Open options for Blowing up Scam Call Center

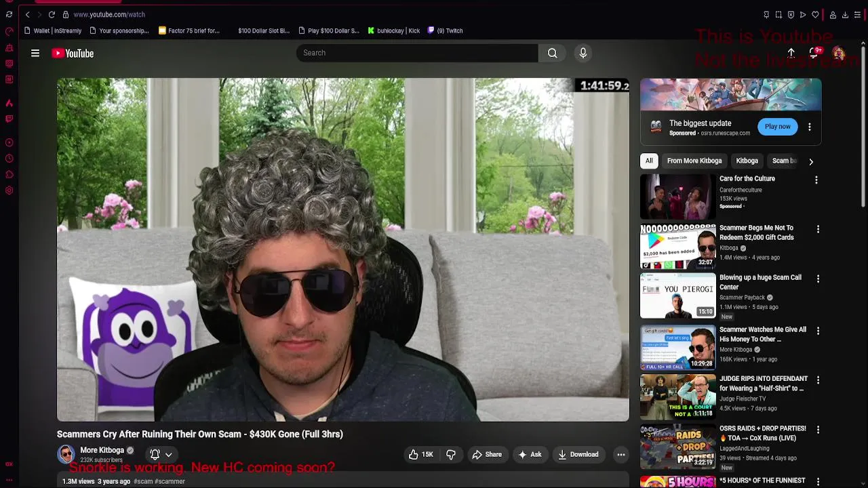point(818,279)
